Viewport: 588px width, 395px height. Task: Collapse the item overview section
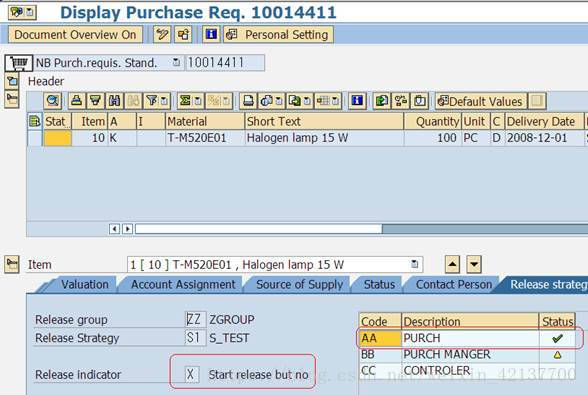pos(12,99)
